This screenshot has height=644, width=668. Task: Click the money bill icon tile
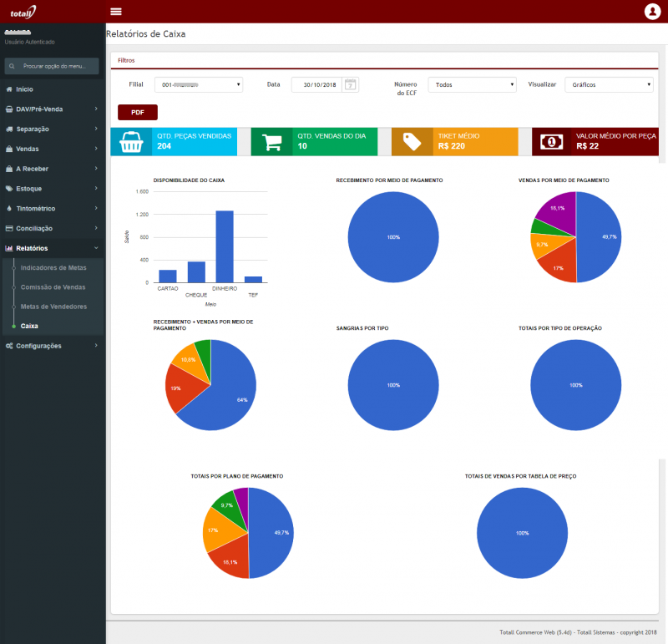coord(552,141)
